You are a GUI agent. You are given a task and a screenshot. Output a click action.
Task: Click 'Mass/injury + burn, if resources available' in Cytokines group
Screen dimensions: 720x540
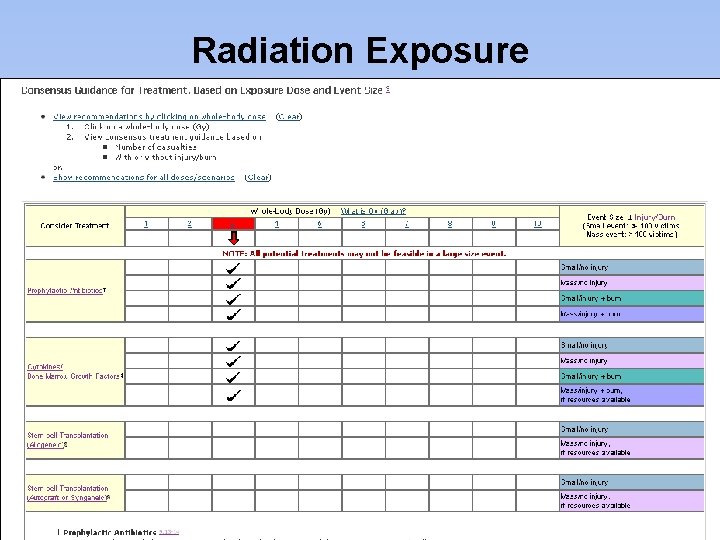point(596,395)
